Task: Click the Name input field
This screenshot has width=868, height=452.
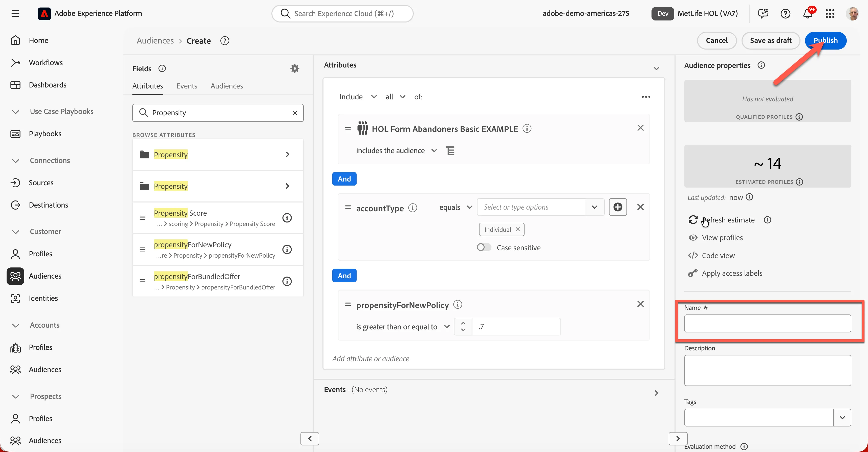Action: [x=767, y=323]
